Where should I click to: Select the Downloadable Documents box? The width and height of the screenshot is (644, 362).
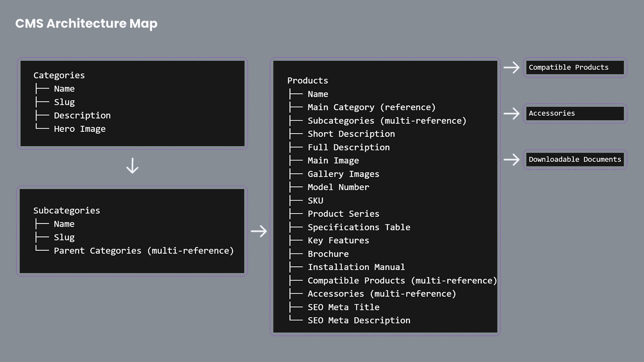(575, 160)
